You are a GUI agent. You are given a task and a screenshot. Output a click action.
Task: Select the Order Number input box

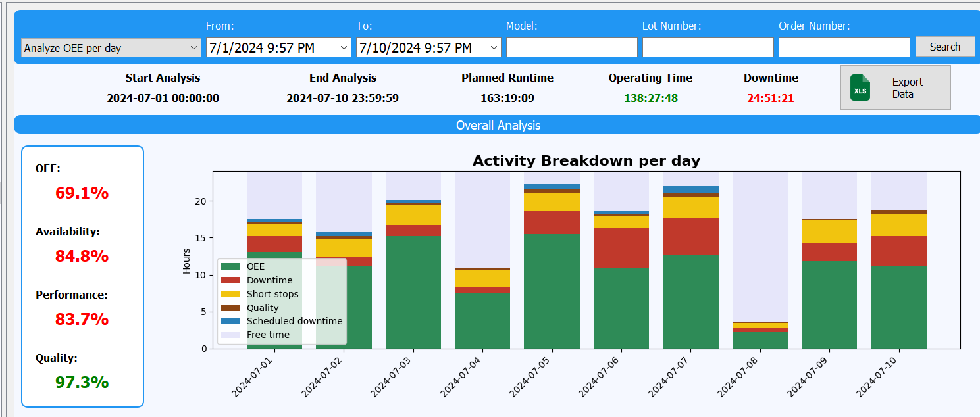pos(844,48)
